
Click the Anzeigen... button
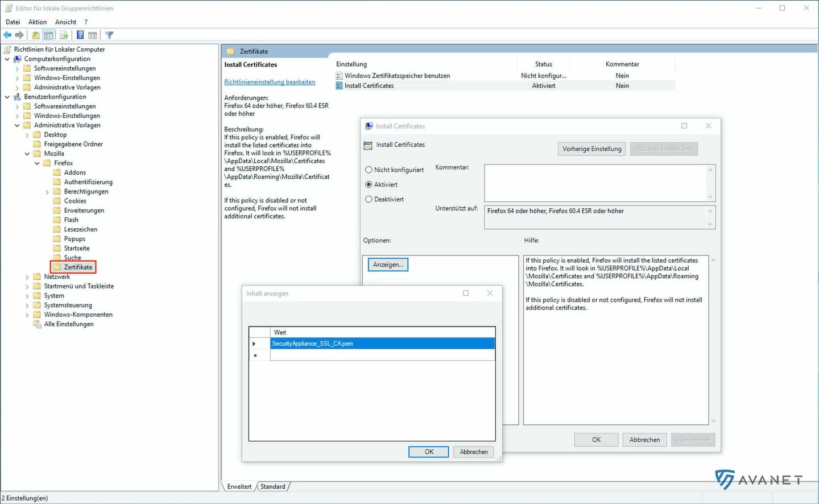388,265
